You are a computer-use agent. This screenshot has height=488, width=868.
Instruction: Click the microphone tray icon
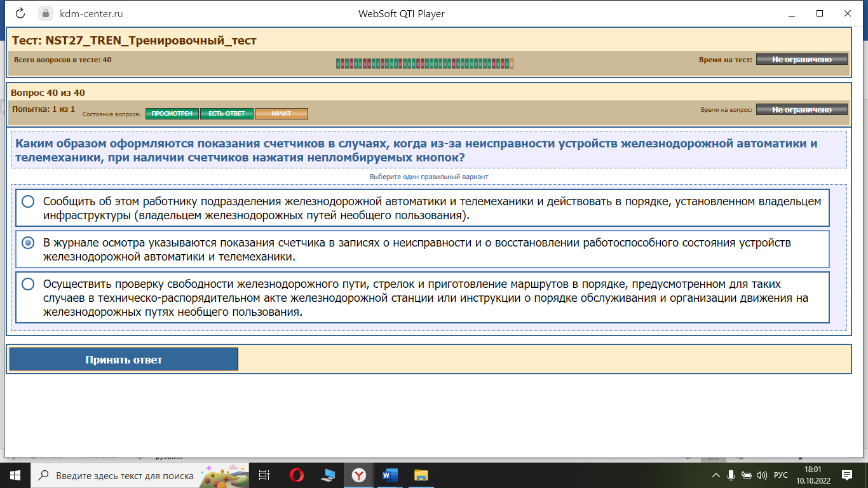click(x=731, y=475)
